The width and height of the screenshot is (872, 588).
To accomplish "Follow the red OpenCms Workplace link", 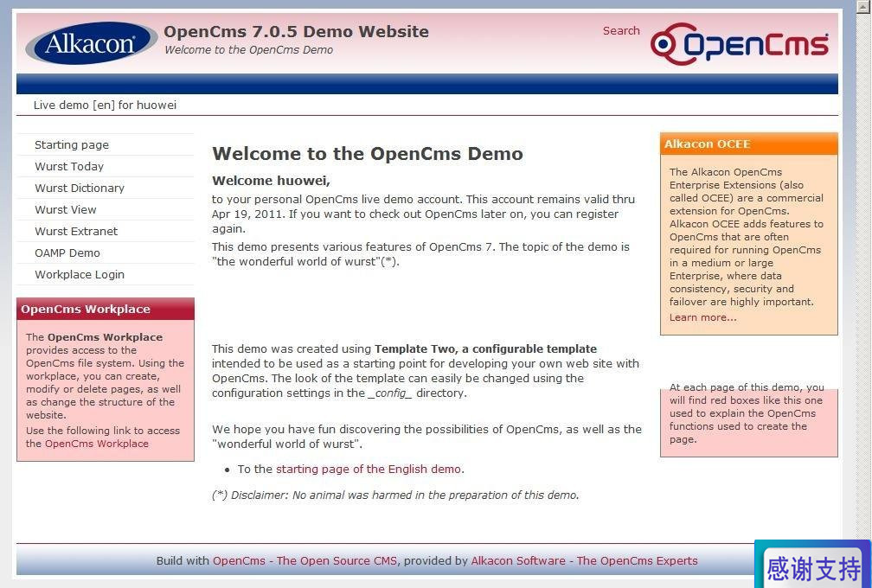I will [97, 444].
